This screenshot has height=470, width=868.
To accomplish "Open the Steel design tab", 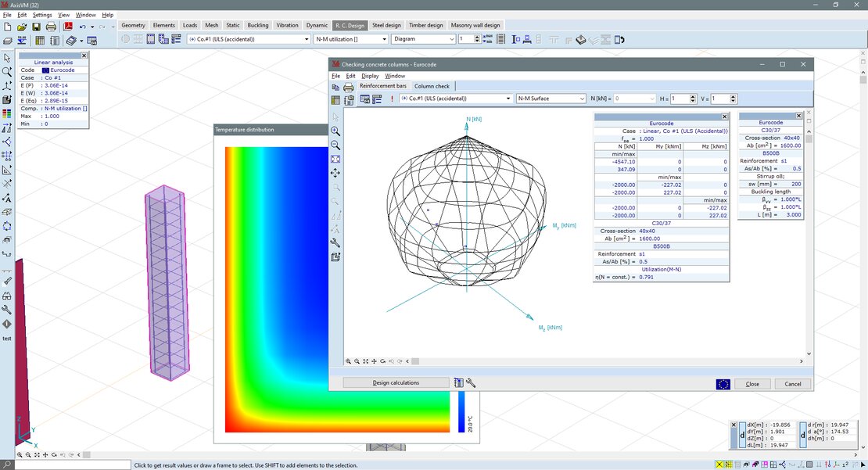I will point(389,25).
